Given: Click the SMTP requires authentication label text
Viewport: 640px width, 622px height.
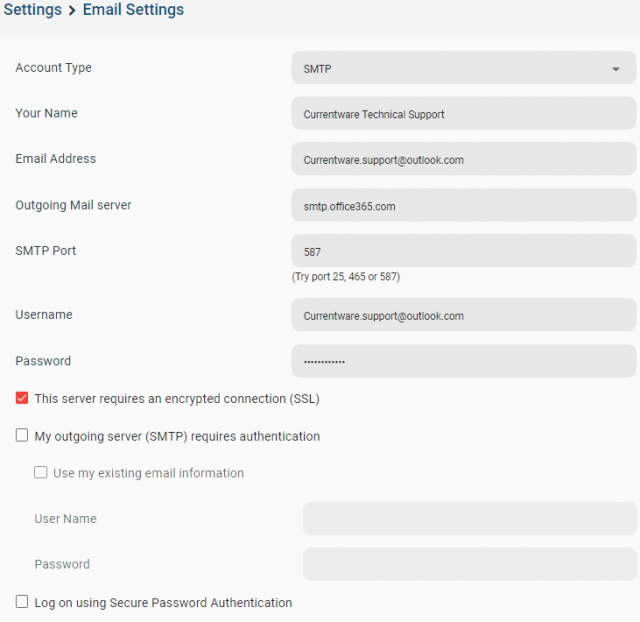Looking at the screenshot, I should [177, 436].
